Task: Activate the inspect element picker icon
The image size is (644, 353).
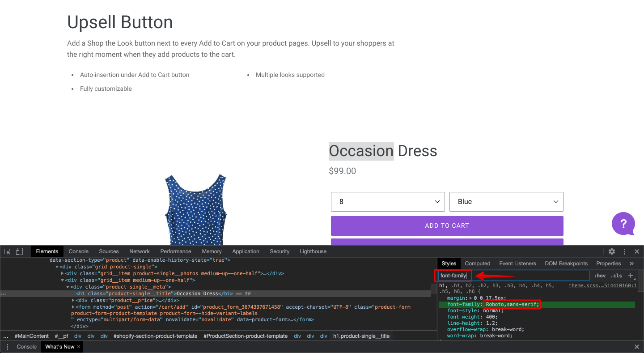Action: pos(8,251)
